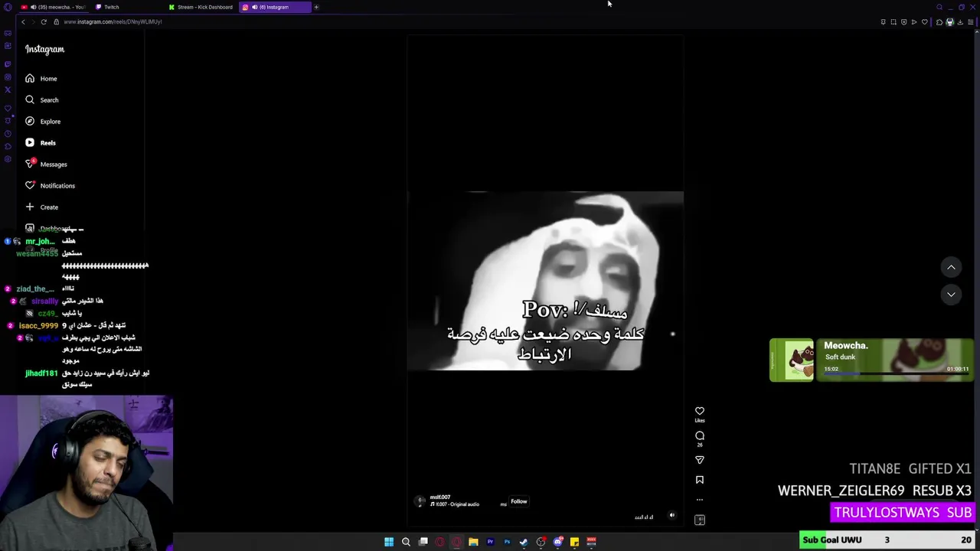Open Instagram Reels

pos(41,143)
